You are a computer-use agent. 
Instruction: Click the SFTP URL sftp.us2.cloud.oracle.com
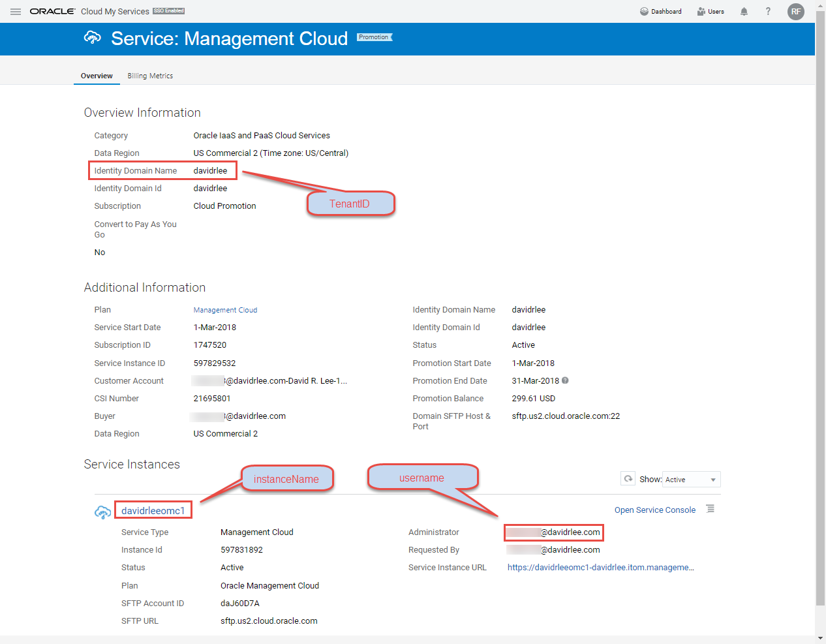tap(269, 621)
